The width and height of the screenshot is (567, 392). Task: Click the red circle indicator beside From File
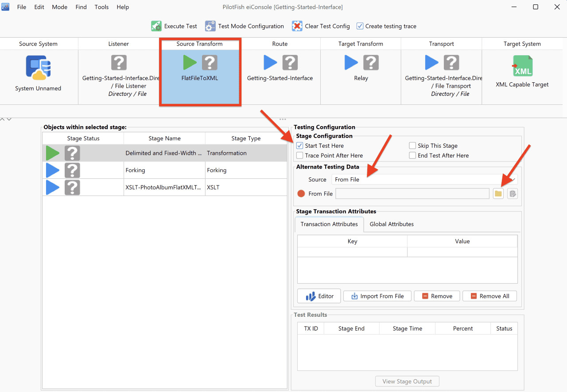coord(301,193)
